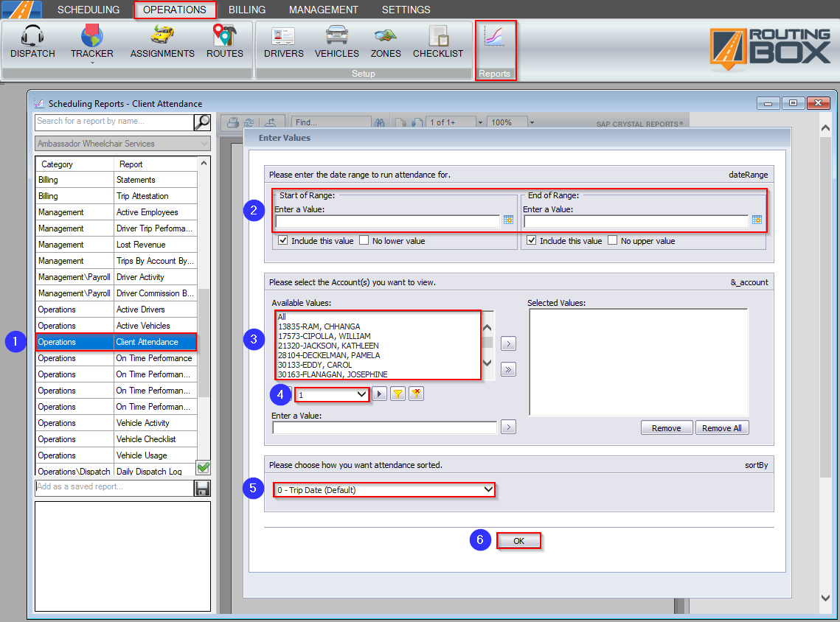The width and height of the screenshot is (840, 622).
Task: Toggle Start of Range 'Include this value'
Action: (283, 241)
